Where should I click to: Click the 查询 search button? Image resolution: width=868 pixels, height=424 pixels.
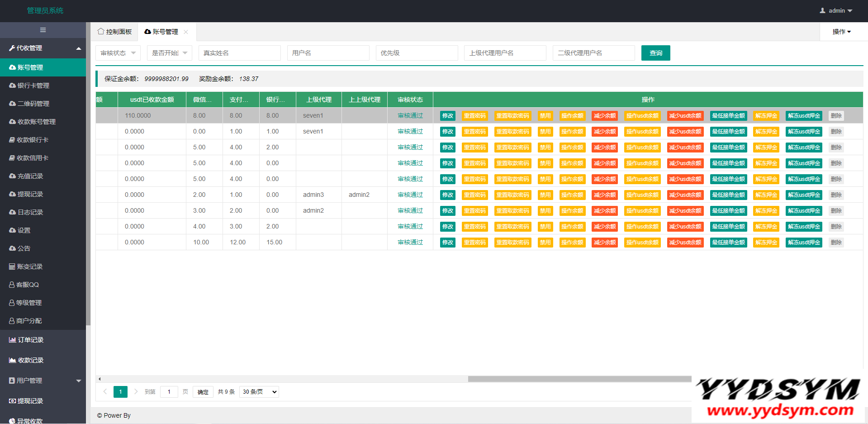tap(655, 53)
